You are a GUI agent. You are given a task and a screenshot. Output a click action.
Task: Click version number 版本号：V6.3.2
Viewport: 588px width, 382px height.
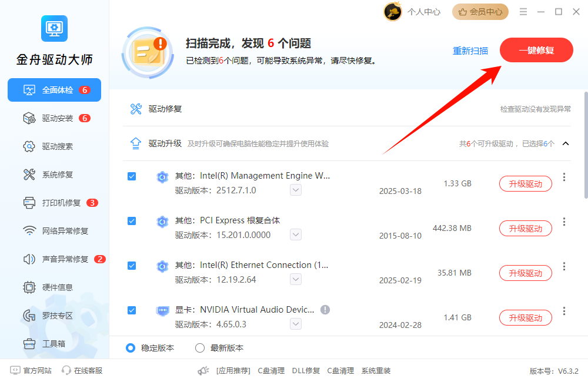coord(554,371)
